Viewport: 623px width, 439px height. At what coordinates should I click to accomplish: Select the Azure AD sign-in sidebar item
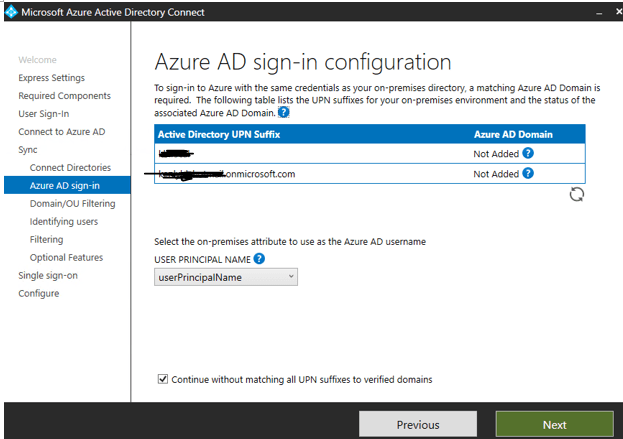click(x=65, y=186)
